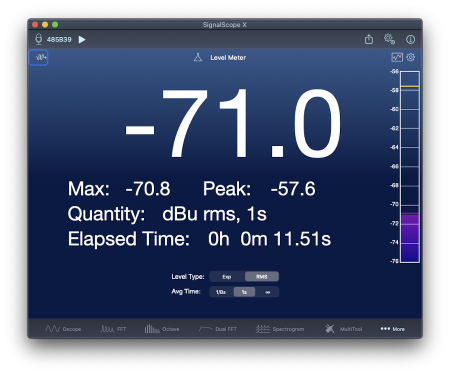Image resolution: width=450 pixels, height=375 pixels.
Task: Start measurement with the play button
Action: (82, 39)
